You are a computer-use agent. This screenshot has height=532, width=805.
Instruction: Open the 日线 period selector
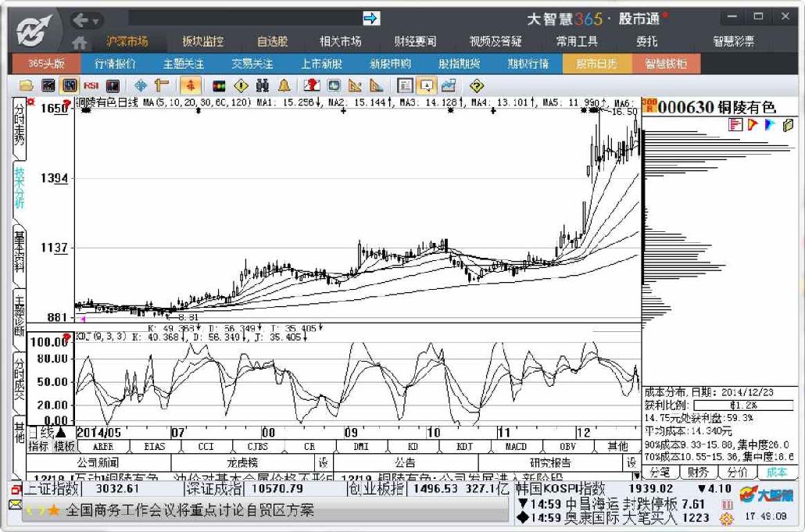47,433
